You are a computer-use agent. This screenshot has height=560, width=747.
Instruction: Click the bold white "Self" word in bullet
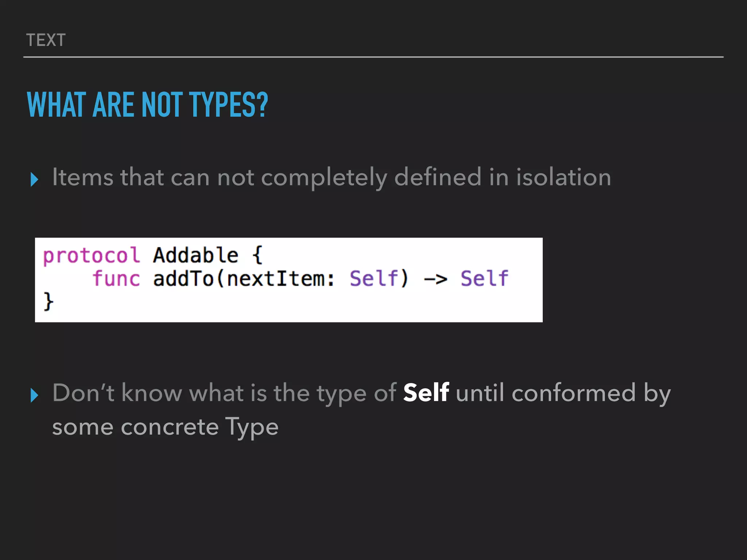426,393
